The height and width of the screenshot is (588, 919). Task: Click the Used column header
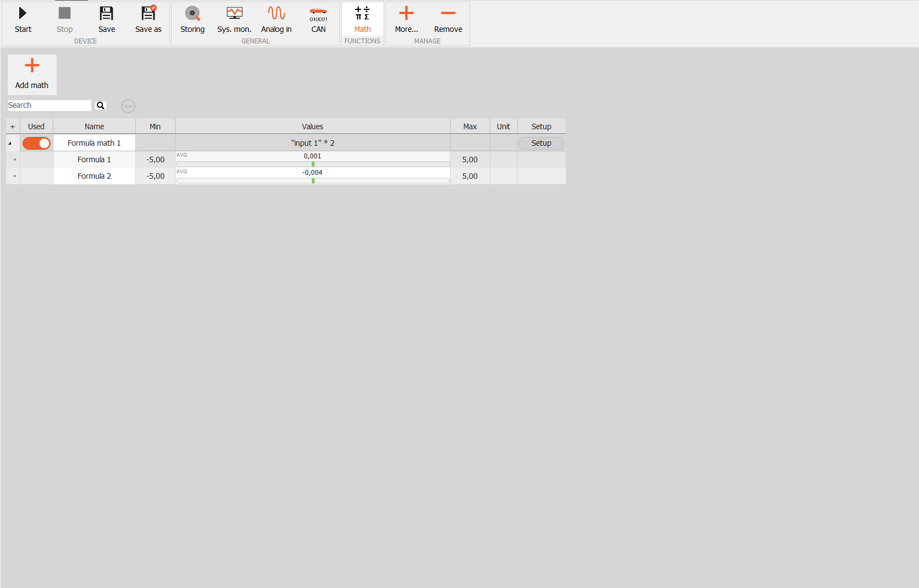(x=36, y=127)
